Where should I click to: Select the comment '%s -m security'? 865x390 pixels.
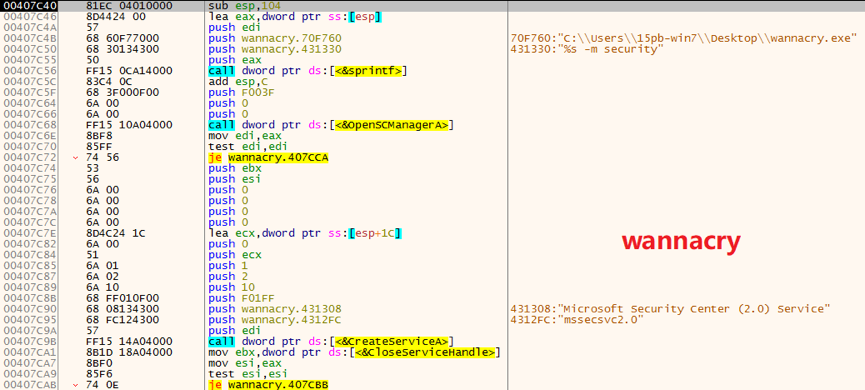(x=588, y=49)
